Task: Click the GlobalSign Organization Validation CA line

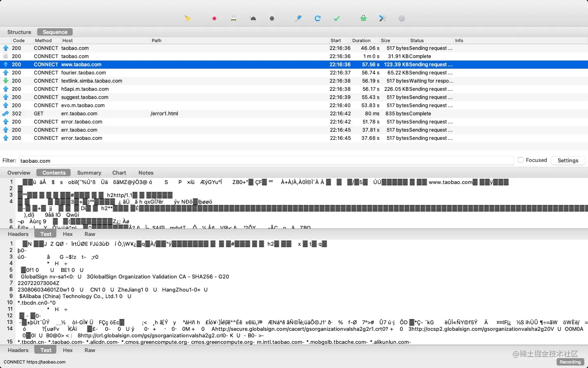Action: click(x=125, y=277)
